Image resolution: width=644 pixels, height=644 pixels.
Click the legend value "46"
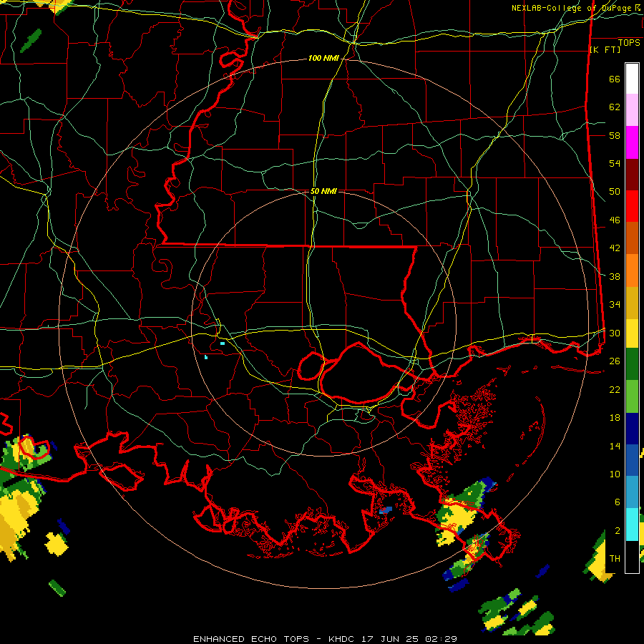pos(615,220)
